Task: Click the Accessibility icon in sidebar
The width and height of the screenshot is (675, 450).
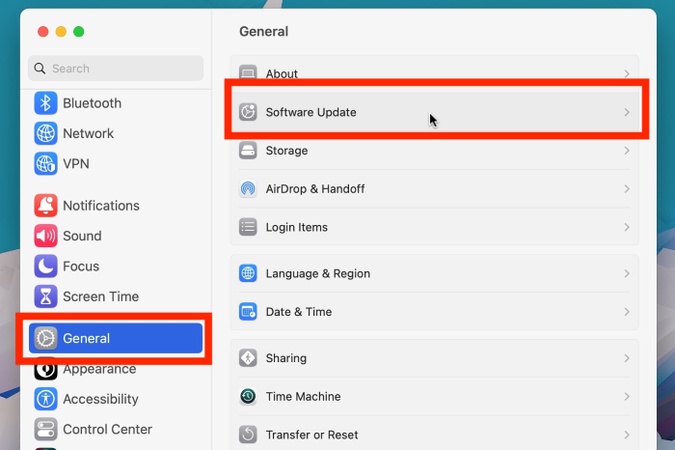Action: [46, 399]
